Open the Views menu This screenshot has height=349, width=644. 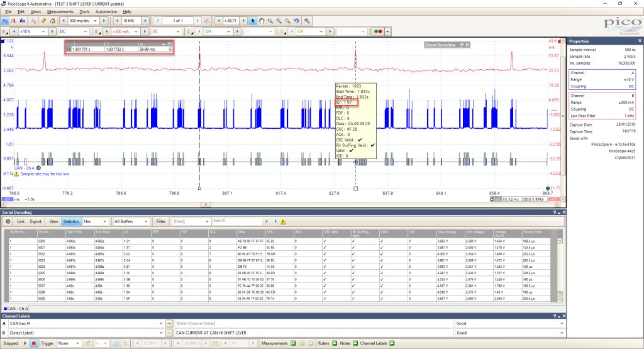(36, 11)
